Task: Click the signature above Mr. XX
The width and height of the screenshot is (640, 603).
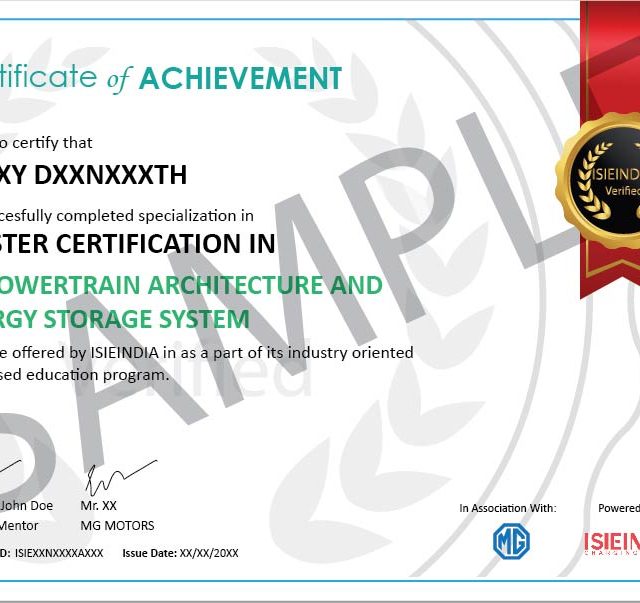Action: pyautogui.click(x=121, y=478)
